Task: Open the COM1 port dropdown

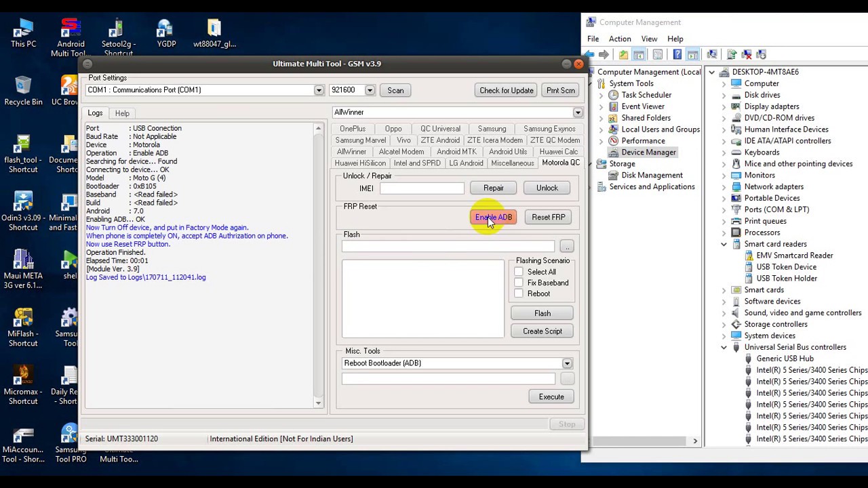Action: point(319,90)
